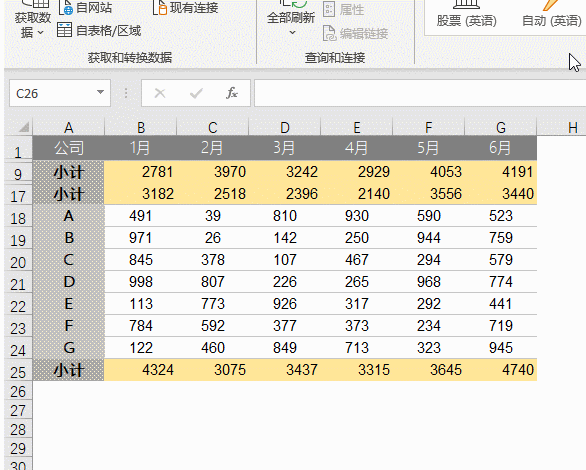Click the cancel X button in formula bar
This screenshot has width=586, height=470.
[x=160, y=93]
